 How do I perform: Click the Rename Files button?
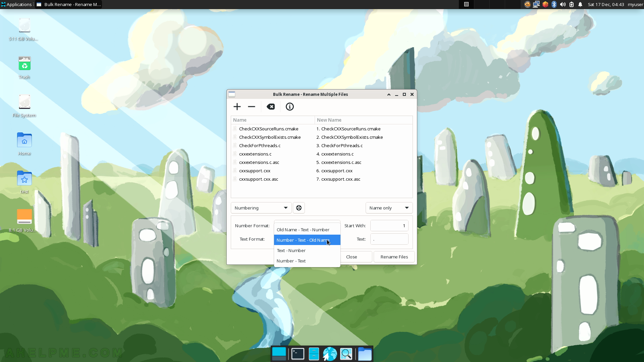click(394, 257)
